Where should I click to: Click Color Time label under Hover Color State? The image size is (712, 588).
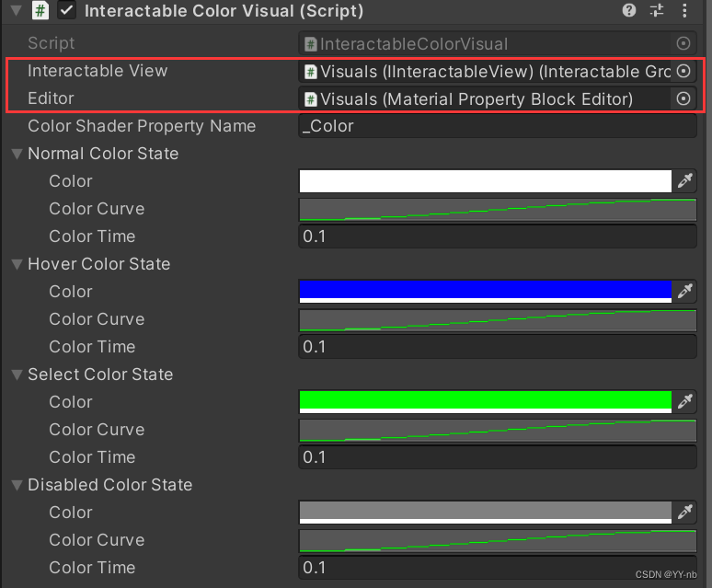(x=92, y=347)
